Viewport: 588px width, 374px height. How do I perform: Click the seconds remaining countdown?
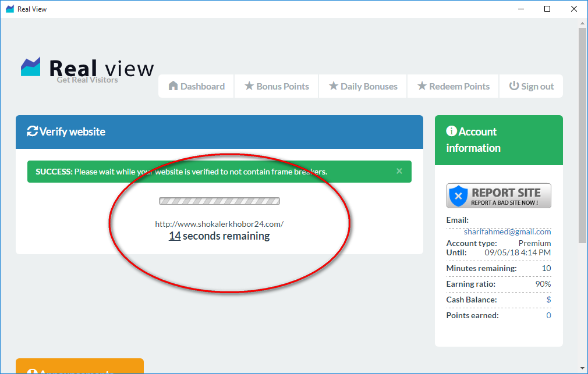pyautogui.click(x=219, y=236)
